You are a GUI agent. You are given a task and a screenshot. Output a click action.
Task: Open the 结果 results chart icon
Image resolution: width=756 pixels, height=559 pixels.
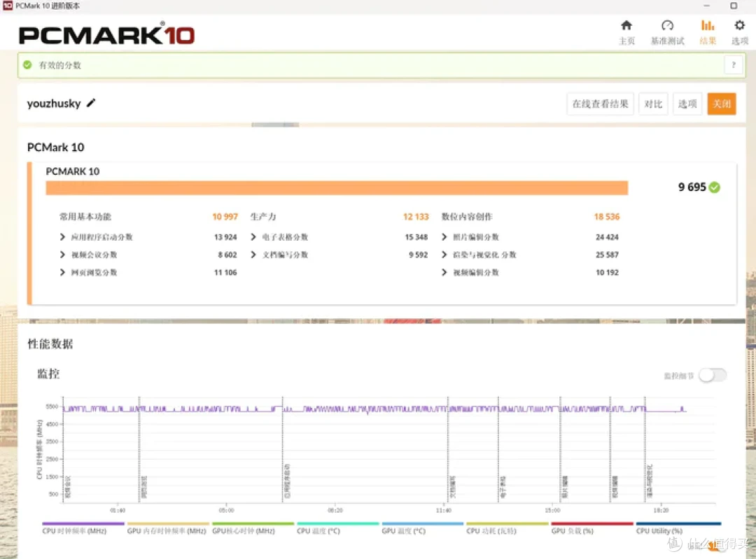[707, 26]
